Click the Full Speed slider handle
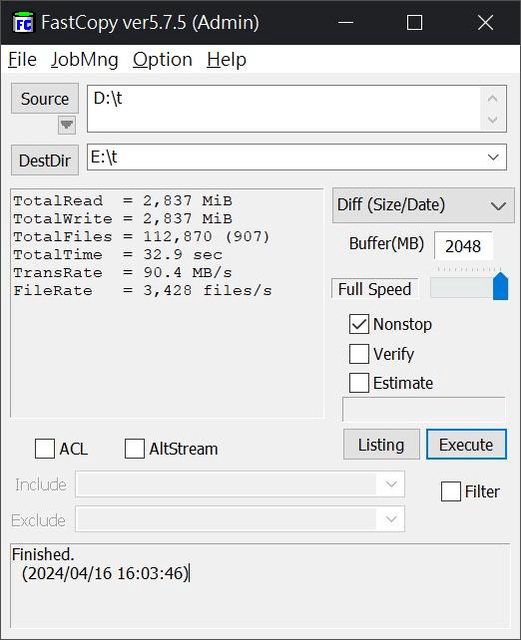 pos(501,287)
